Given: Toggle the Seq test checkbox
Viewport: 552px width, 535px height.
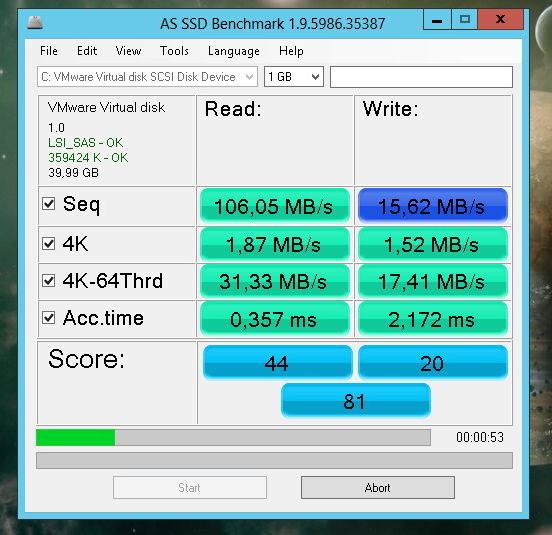Looking at the screenshot, I should tap(49, 203).
